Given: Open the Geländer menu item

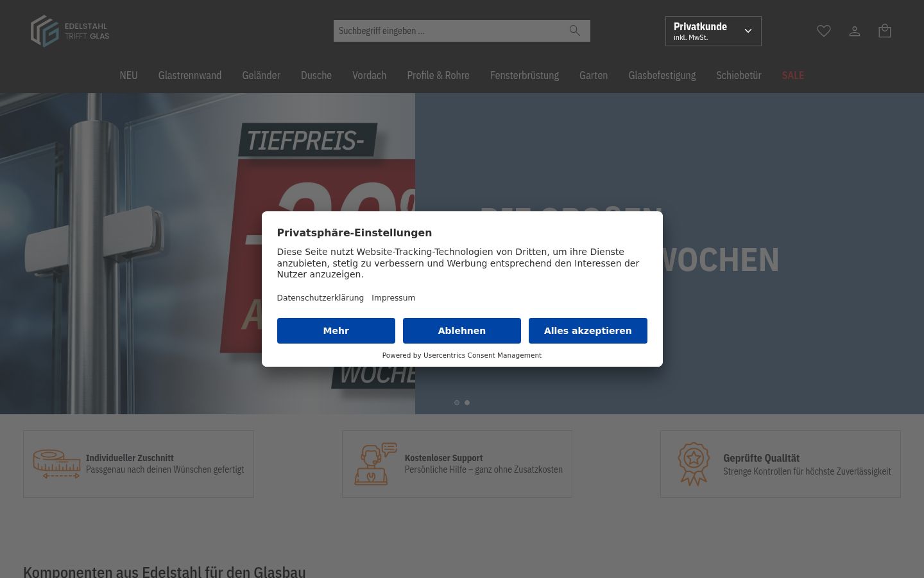Looking at the screenshot, I should tap(261, 75).
